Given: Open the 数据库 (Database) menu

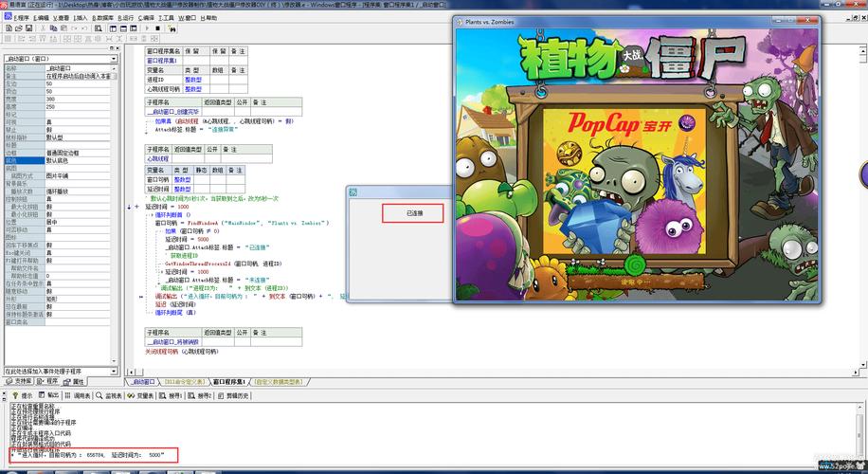Looking at the screenshot, I should pos(103,18).
